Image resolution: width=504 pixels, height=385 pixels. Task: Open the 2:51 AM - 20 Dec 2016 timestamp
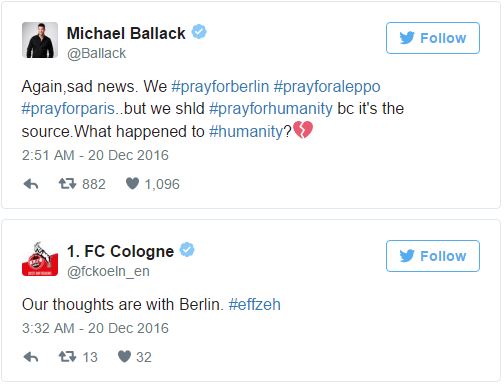95,155
